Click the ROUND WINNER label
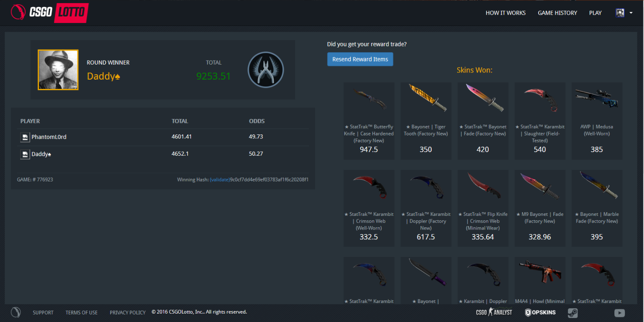644x322 pixels. click(x=108, y=63)
